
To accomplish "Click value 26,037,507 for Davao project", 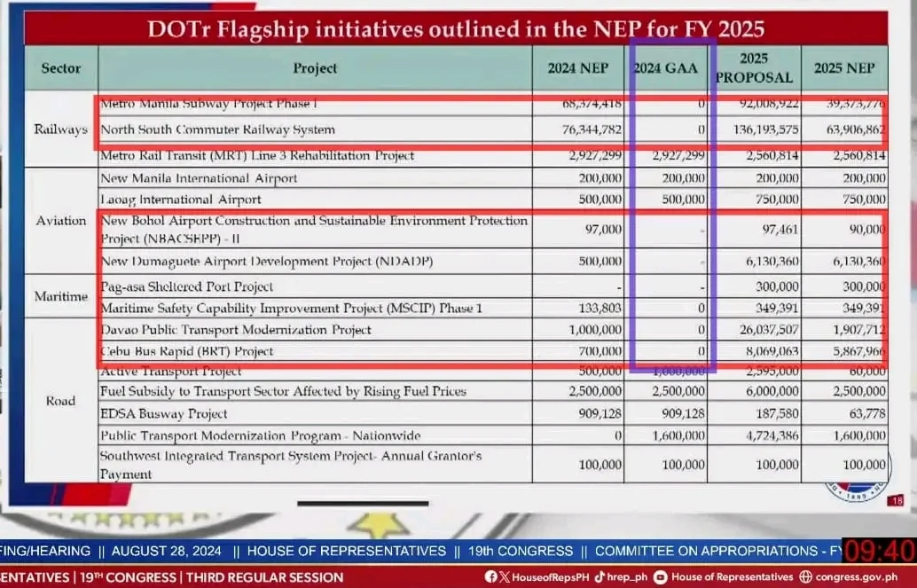I will pyautogui.click(x=769, y=330).
